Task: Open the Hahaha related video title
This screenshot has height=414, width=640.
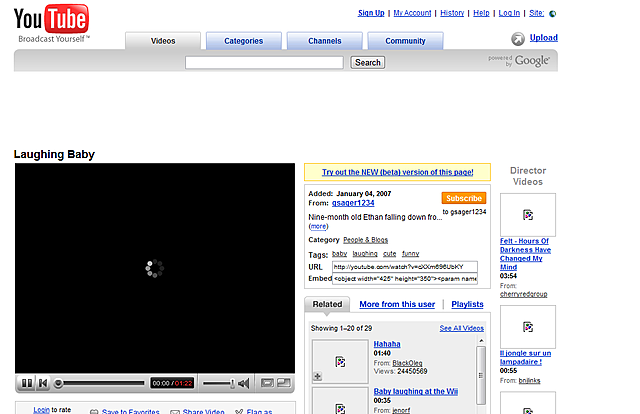Action: (387, 344)
